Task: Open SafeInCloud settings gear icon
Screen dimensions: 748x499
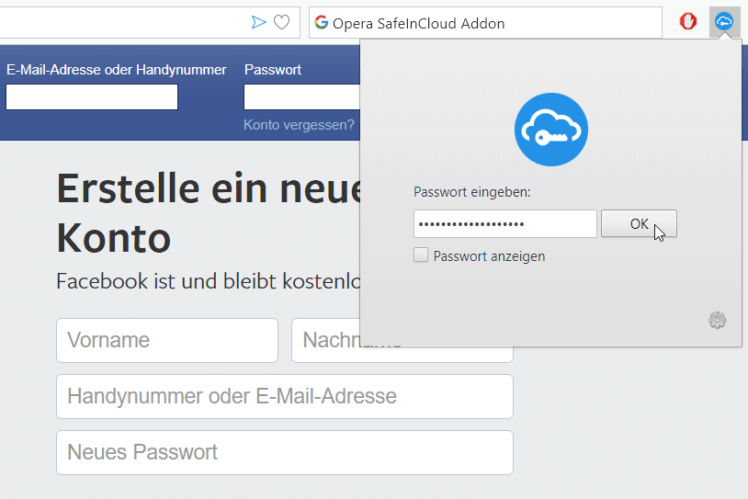Action: pos(717,320)
